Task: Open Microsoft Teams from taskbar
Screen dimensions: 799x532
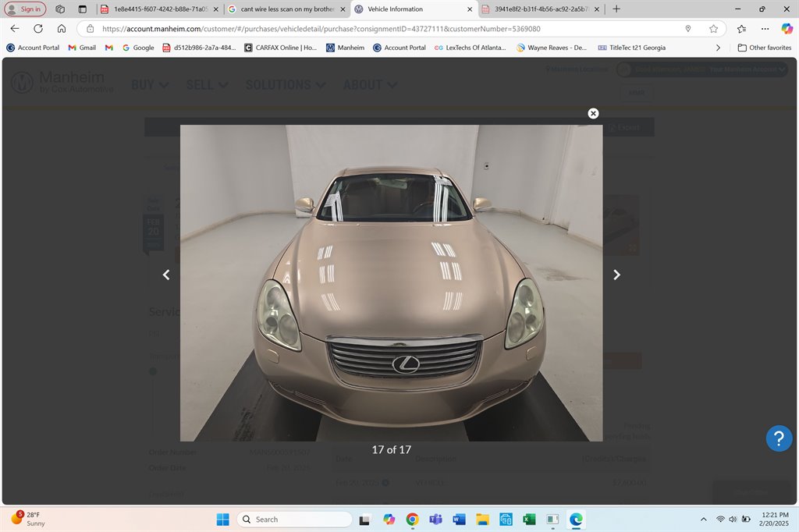Action: 435,520
